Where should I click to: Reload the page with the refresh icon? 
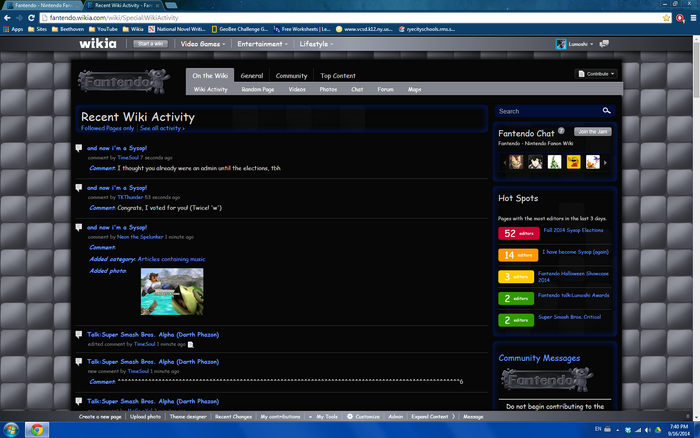(x=31, y=18)
